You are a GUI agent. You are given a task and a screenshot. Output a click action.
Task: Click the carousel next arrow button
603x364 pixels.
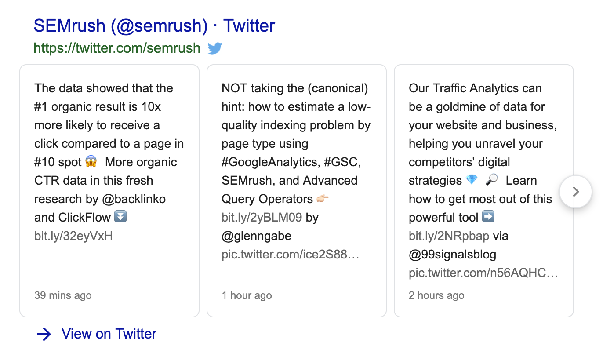(x=576, y=192)
